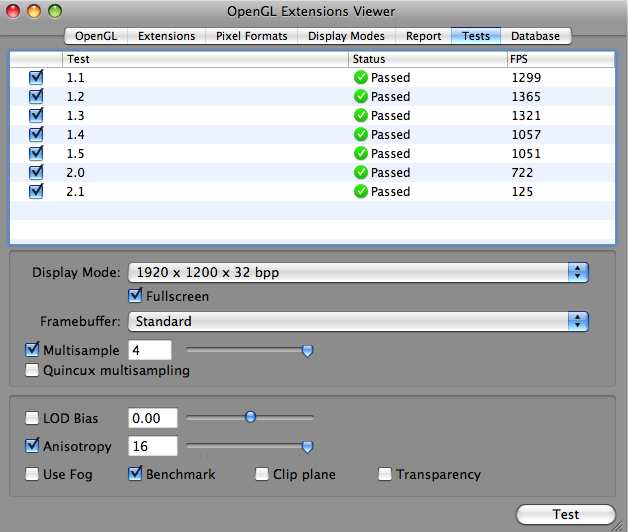This screenshot has height=532, width=628.
Task: Select the FPS value 125
Action: click(x=522, y=192)
